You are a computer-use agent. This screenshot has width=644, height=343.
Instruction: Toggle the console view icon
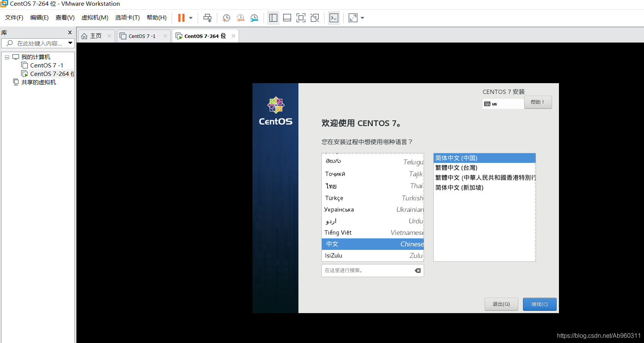[x=334, y=18]
